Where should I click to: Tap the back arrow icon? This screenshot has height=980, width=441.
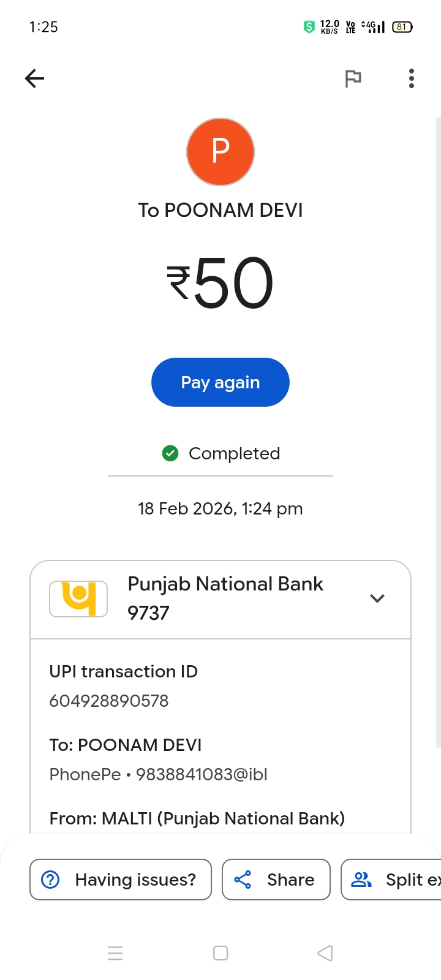[x=35, y=78]
